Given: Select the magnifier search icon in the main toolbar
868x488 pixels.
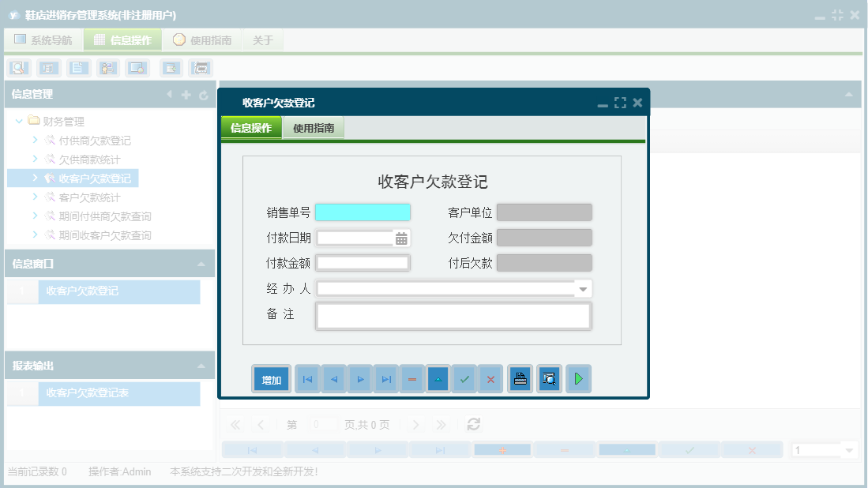Looking at the screenshot, I should coord(17,68).
